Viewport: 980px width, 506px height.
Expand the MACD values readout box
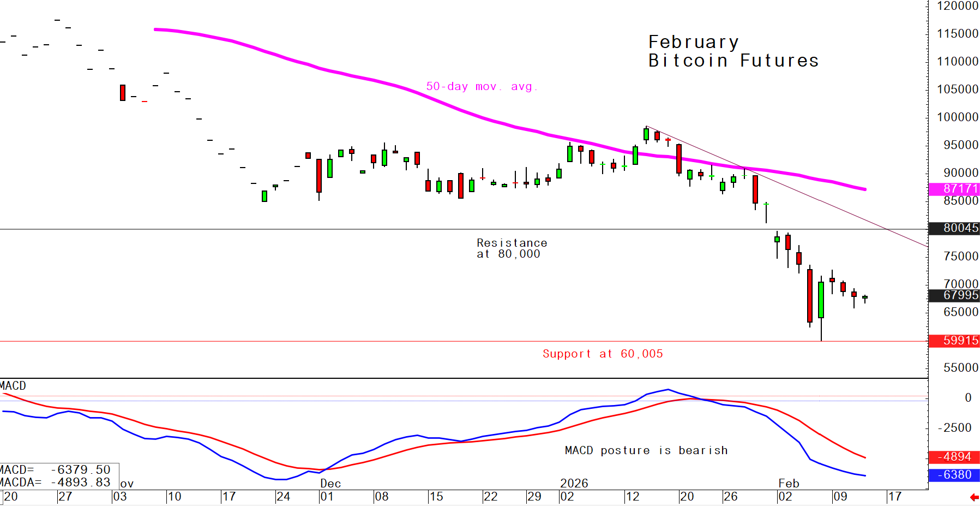pos(57,475)
